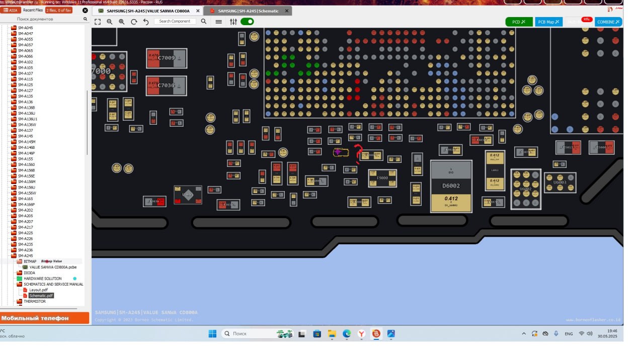This screenshot has height=362, width=644.
Task: Close the Schematic tab
Action: [x=286, y=11]
